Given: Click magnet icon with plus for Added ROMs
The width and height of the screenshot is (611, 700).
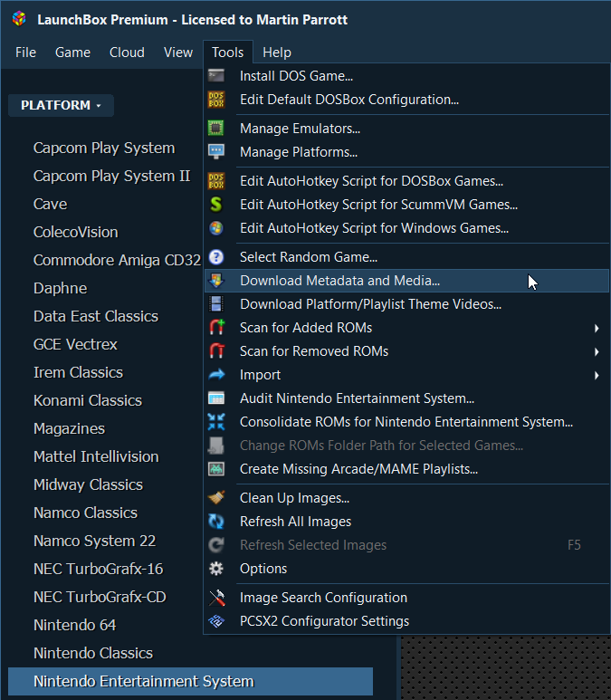Looking at the screenshot, I should [217, 328].
